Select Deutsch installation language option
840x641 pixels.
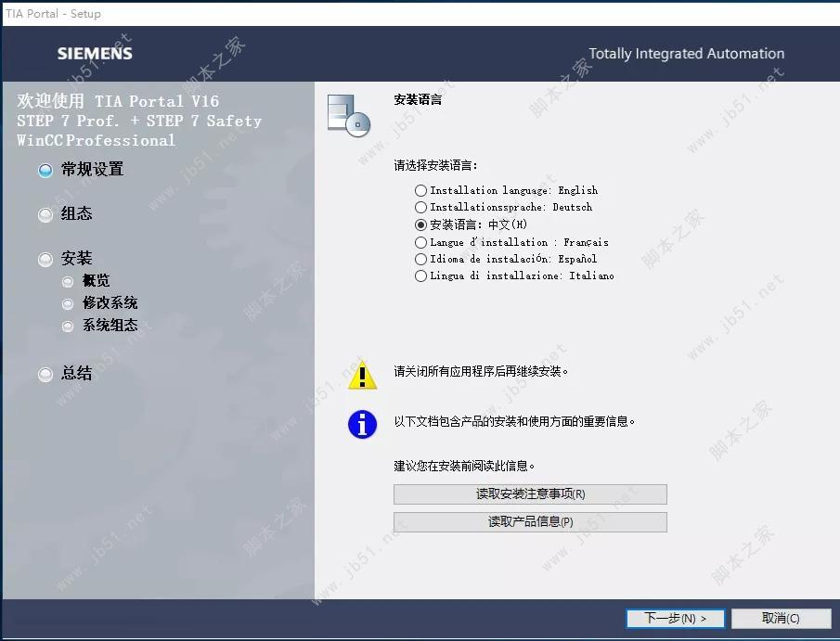click(420, 207)
